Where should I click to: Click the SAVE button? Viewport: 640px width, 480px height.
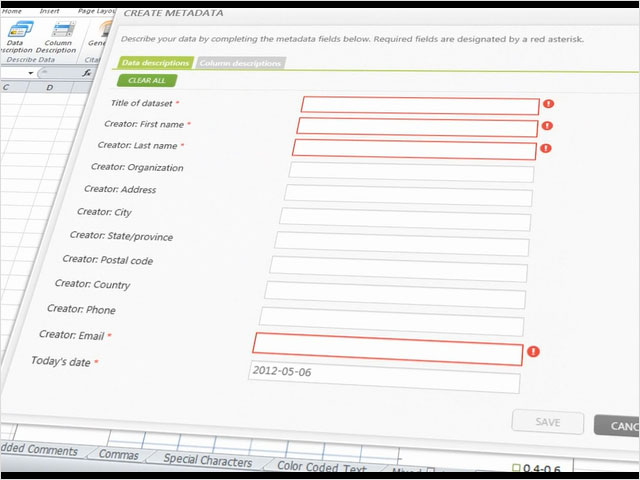547,422
